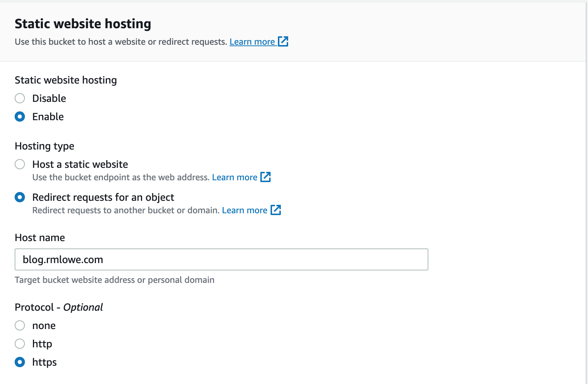Choose Redirect requests for an object
The image size is (588, 384).
coord(20,197)
